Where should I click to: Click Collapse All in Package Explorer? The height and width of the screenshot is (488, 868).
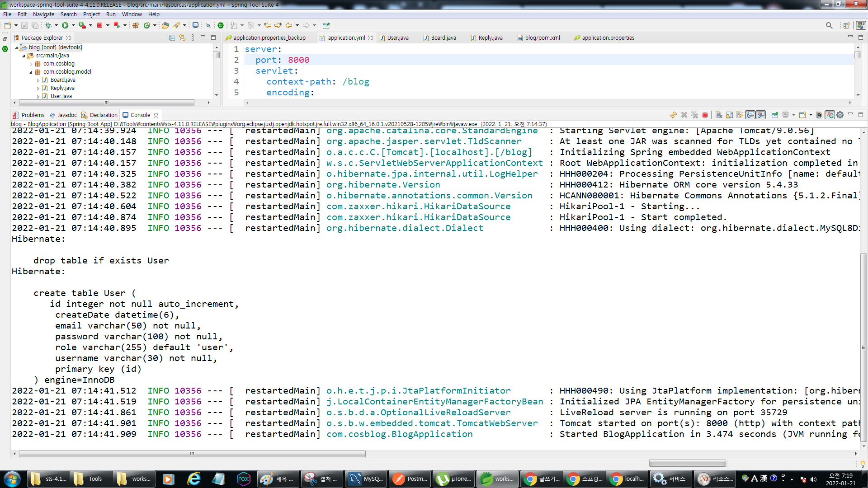coord(172,38)
